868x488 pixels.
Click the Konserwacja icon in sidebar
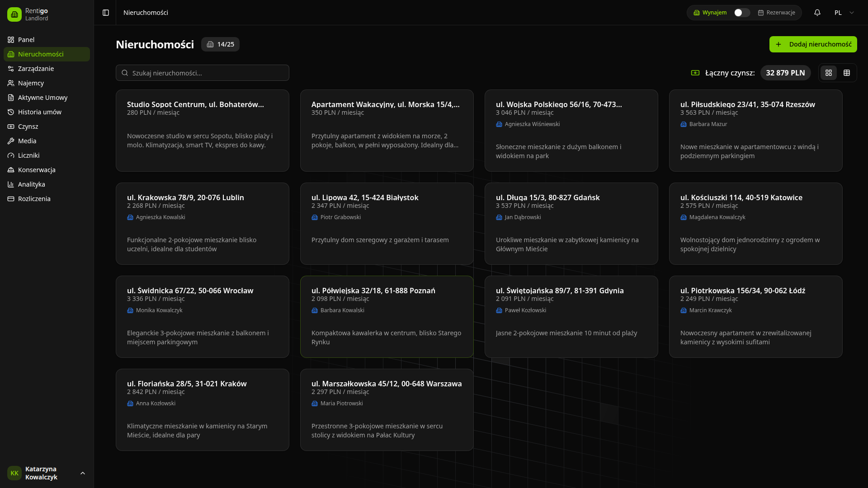(11, 170)
